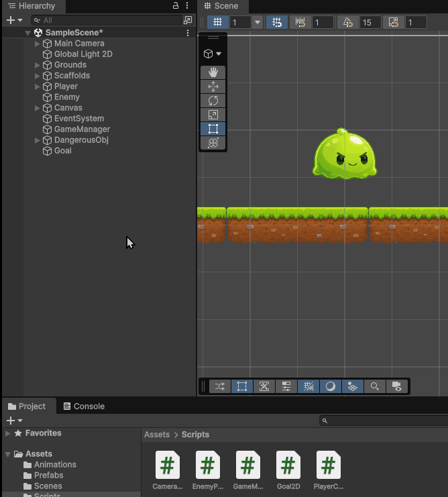The image size is (448, 497).
Task: Expand the Player object
Action: click(x=37, y=87)
